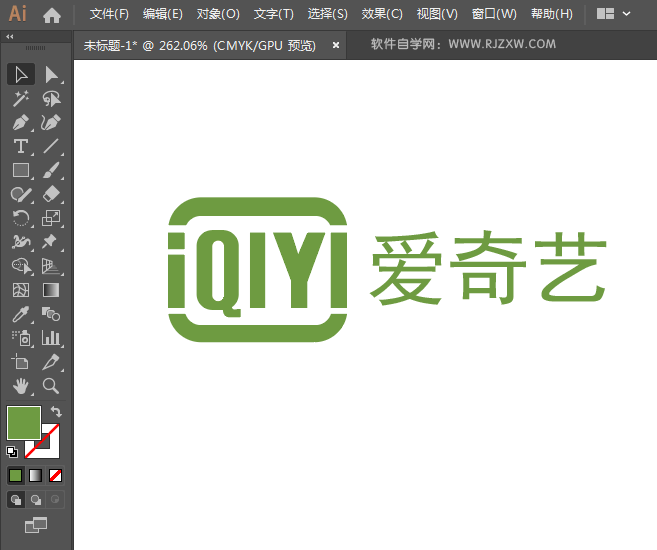Enable Draw Inside mode
This screenshot has height=550, width=657.
click(x=55, y=499)
